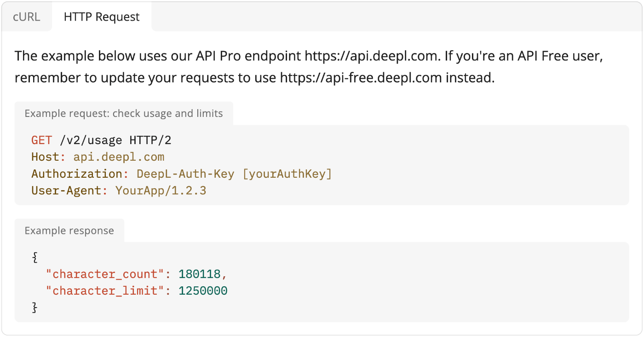644x337 pixels.
Task: Click the api.deepl.com host value
Action: (119, 157)
